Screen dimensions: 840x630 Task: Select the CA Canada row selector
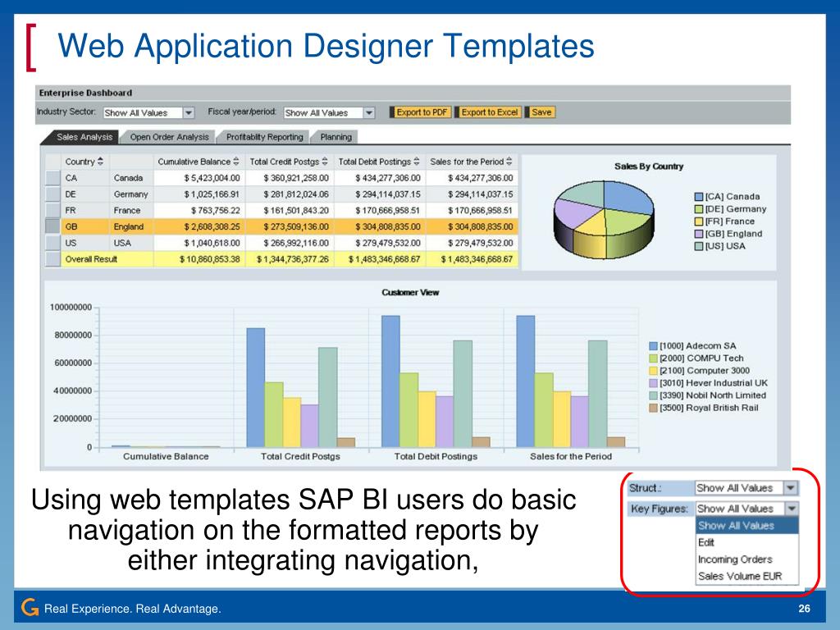pyautogui.click(x=52, y=178)
